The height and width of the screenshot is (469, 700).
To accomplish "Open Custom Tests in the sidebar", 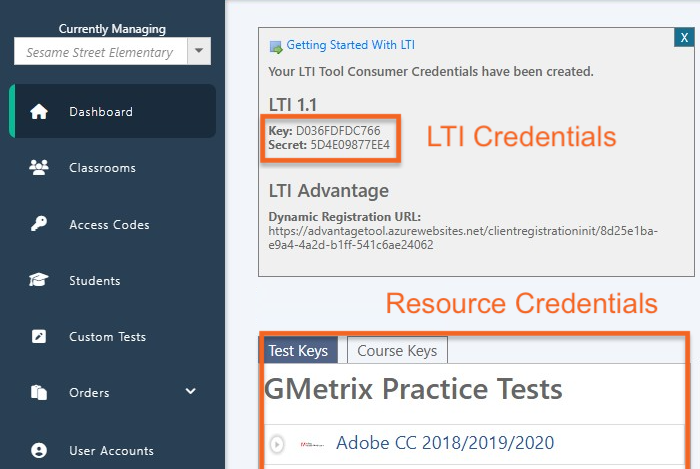I will click(x=108, y=337).
